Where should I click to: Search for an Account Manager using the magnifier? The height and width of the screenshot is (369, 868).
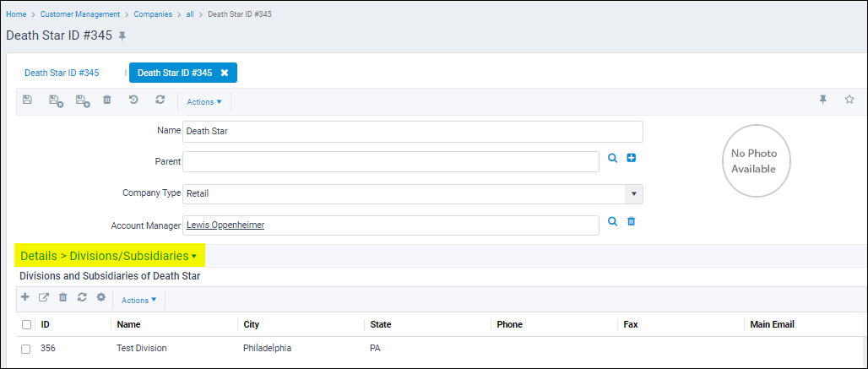(612, 221)
